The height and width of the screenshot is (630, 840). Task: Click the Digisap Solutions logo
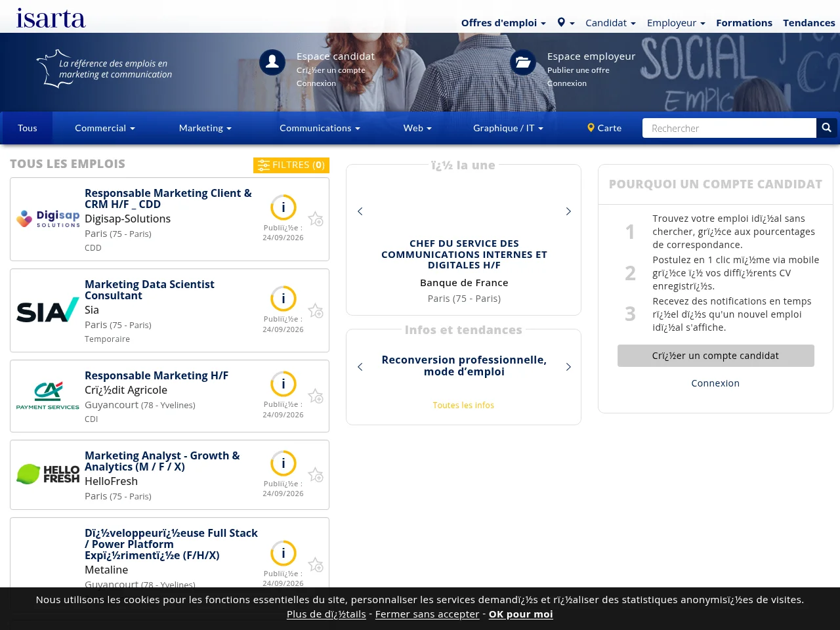48,219
